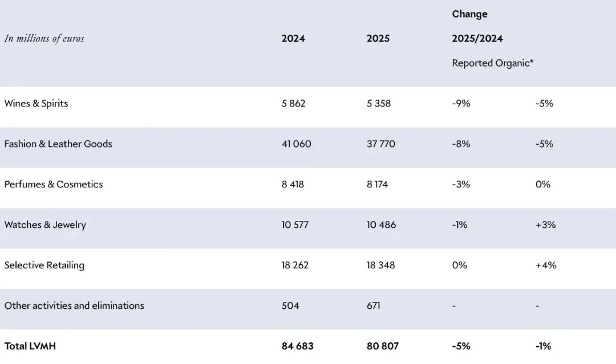The width and height of the screenshot is (616, 364).
Task: Select the 671 Other activities 2025 value
Action: tap(374, 305)
